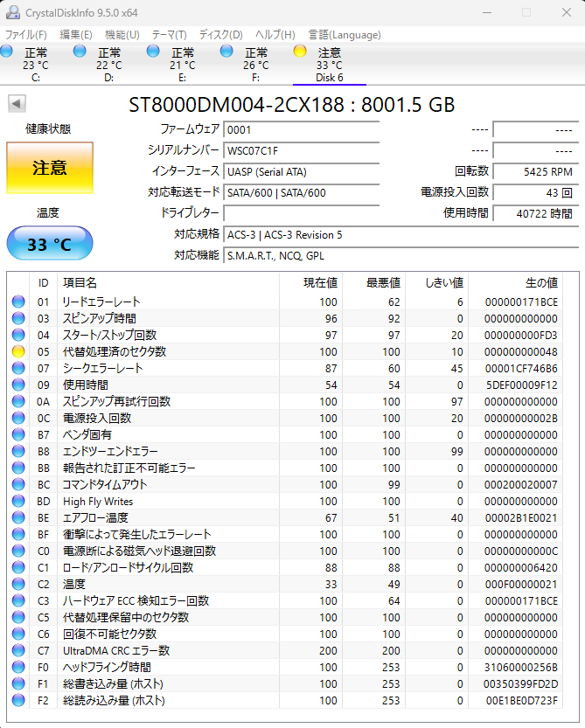
Task: Click the blue status orb on row 01
Action: [18, 302]
